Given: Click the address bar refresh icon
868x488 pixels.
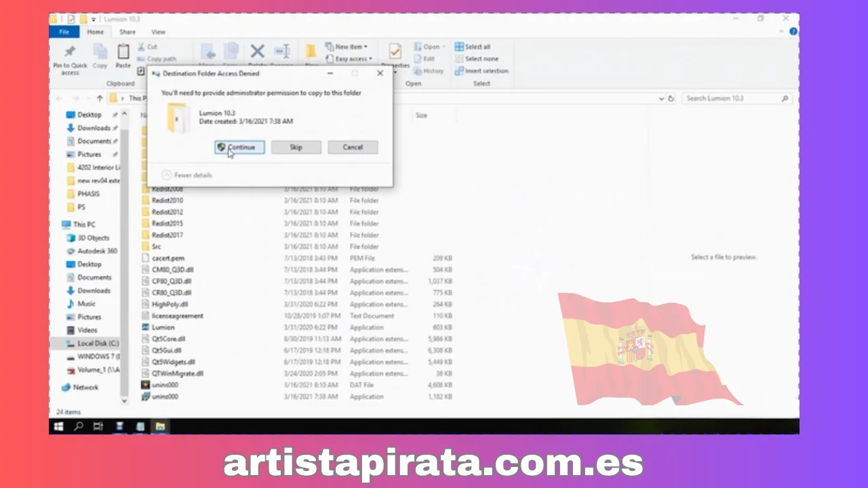Looking at the screenshot, I should 671,98.
